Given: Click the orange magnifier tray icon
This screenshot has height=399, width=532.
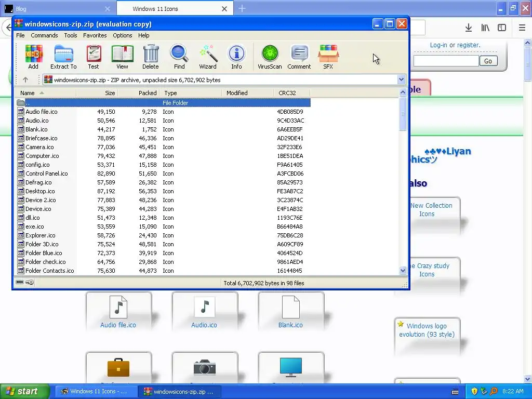Looking at the screenshot, I should (x=494, y=391).
